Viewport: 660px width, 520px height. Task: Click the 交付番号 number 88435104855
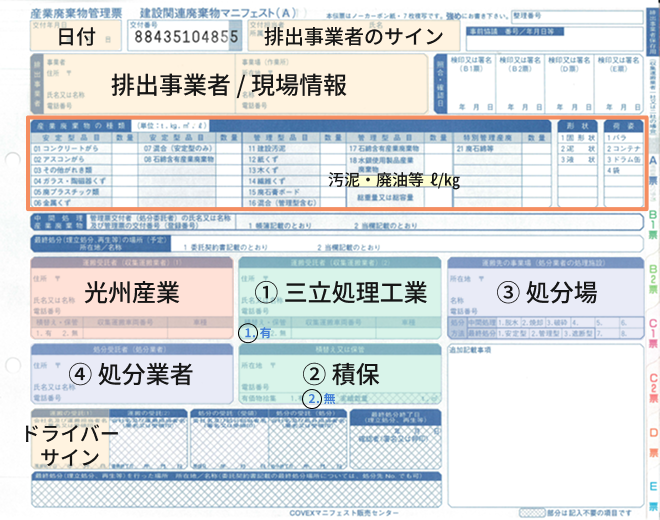[x=186, y=37]
